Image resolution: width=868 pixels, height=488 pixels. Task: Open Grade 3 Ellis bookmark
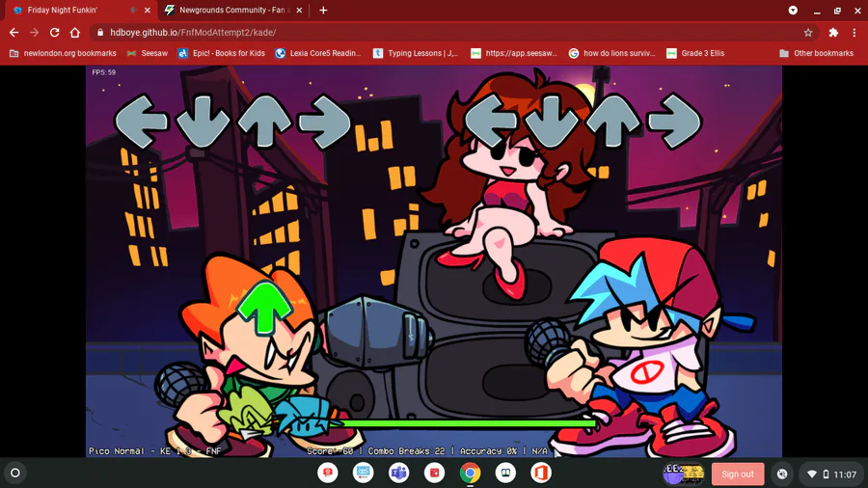[695, 53]
